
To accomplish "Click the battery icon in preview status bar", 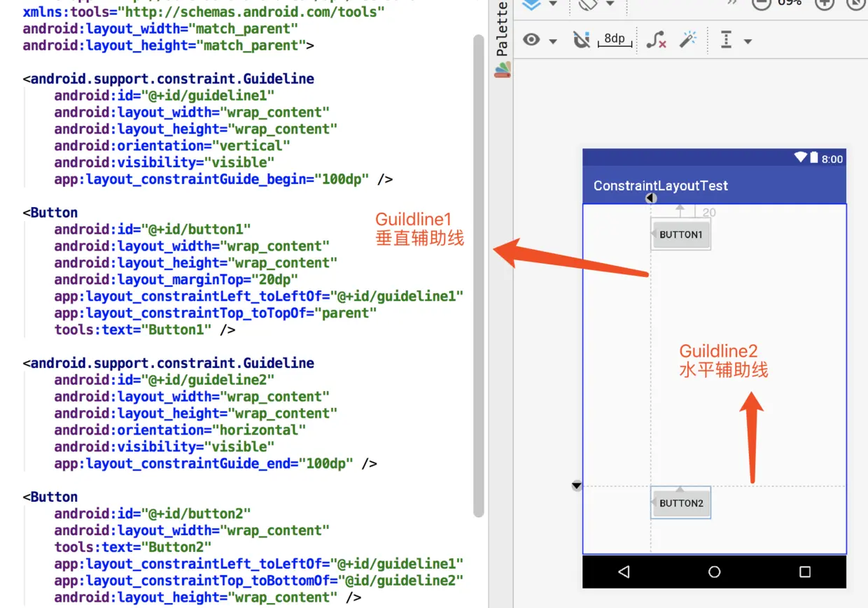I will coord(814,157).
